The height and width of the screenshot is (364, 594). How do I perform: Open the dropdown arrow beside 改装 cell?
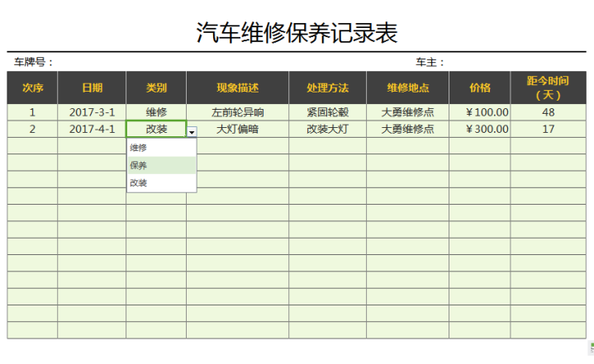(192, 132)
